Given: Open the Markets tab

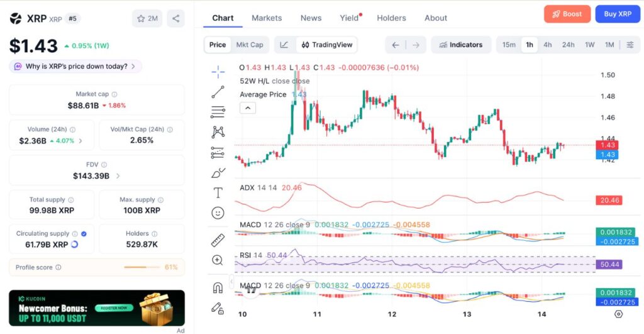Looking at the screenshot, I should pyautogui.click(x=267, y=18).
